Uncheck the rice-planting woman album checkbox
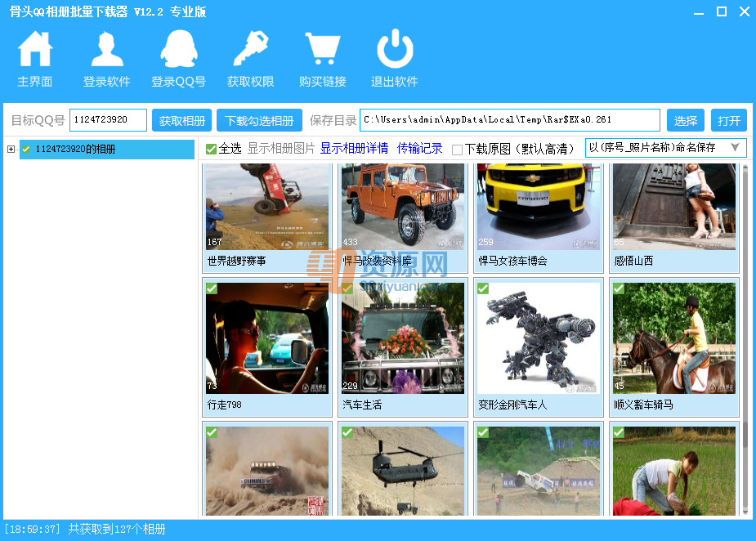This screenshot has width=756, height=541. click(619, 432)
